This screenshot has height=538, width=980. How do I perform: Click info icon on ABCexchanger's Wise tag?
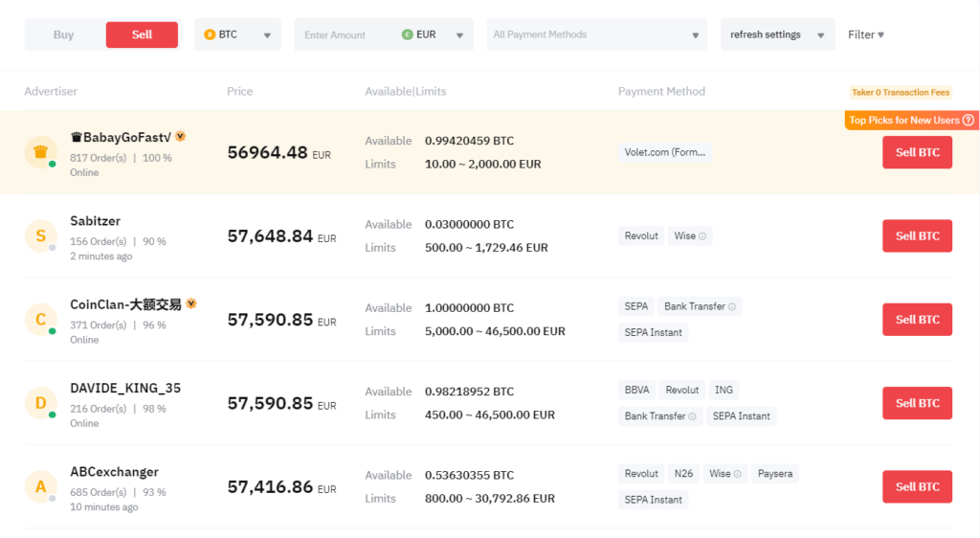click(738, 474)
